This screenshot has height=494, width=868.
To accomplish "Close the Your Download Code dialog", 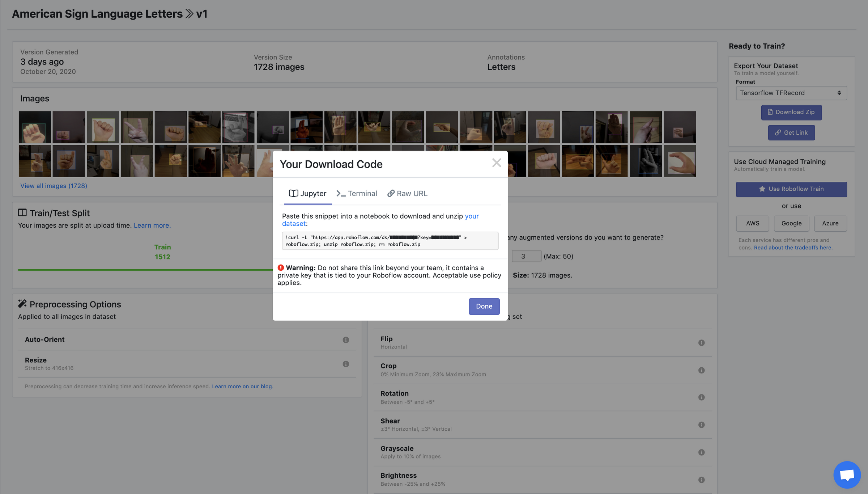I will coord(497,163).
